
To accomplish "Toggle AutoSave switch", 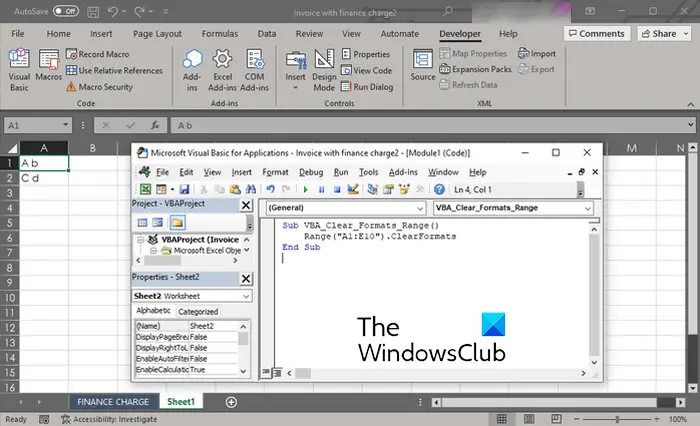I will [x=66, y=11].
